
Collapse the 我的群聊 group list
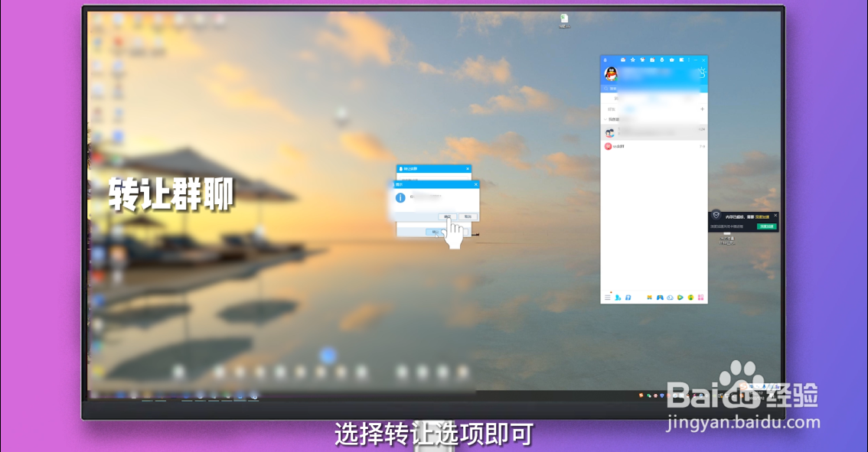pyautogui.click(x=605, y=118)
